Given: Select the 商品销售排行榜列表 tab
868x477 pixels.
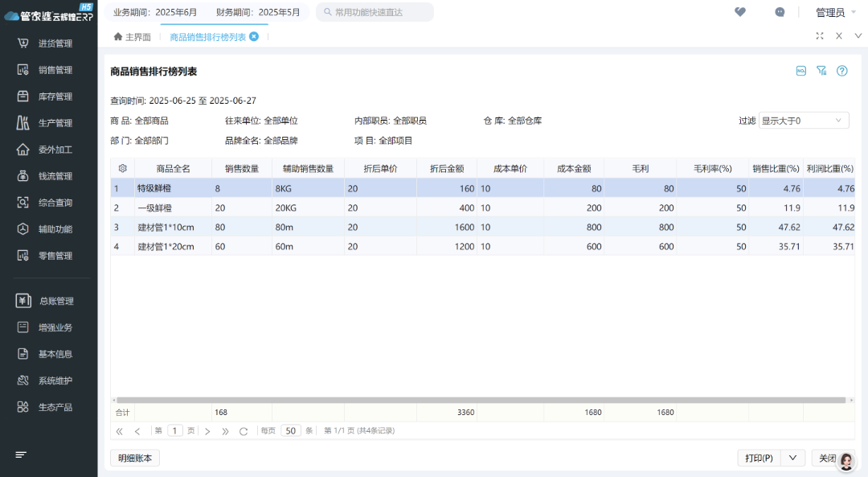Looking at the screenshot, I should [x=209, y=35].
